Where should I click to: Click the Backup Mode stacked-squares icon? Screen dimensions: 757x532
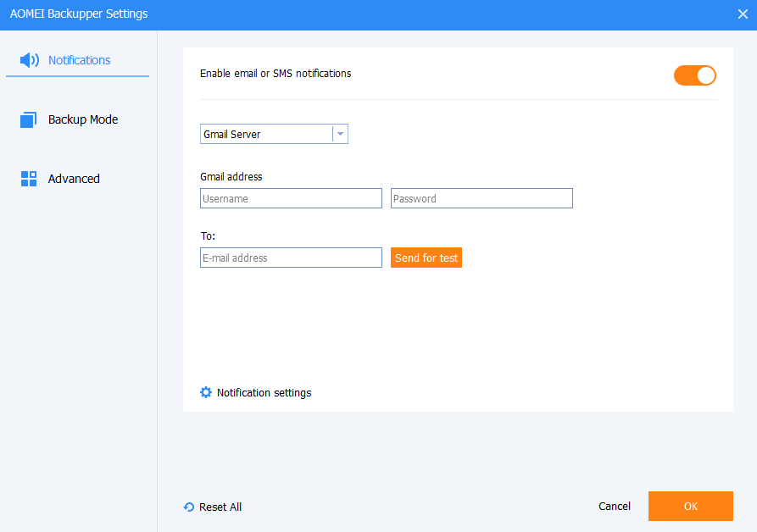click(x=29, y=120)
